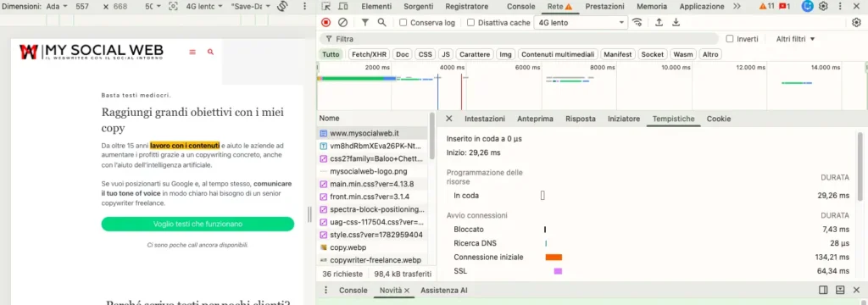Image resolution: width=868 pixels, height=305 pixels.
Task: Click Voglio testi che funzionano button
Action: [x=198, y=225]
